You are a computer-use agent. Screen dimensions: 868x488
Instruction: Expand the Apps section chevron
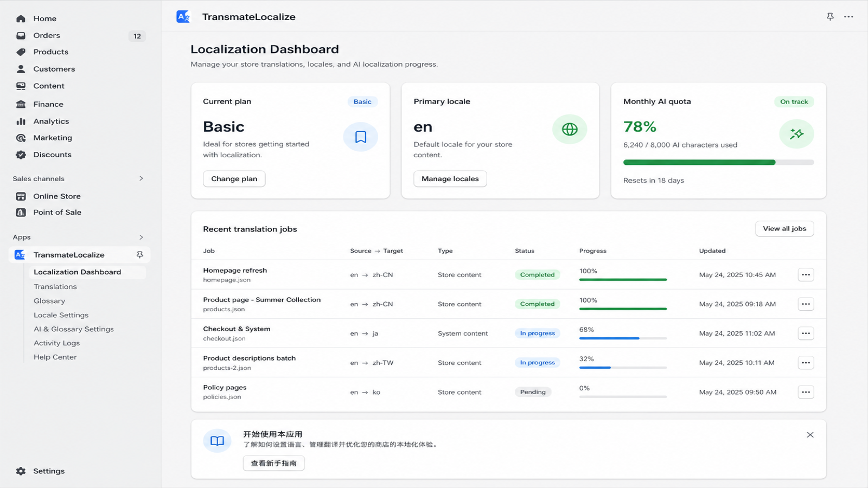(x=141, y=237)
